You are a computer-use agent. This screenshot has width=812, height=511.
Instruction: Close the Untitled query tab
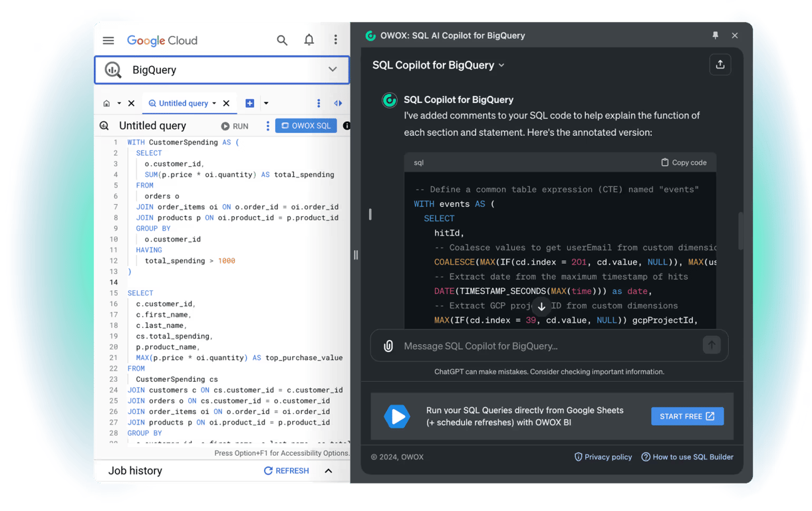[226, 103]
